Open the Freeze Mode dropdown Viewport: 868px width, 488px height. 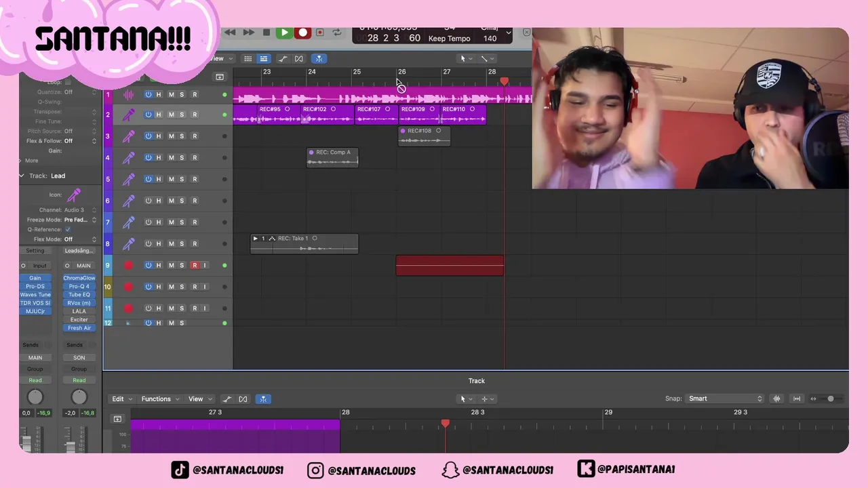coord(80,220)
